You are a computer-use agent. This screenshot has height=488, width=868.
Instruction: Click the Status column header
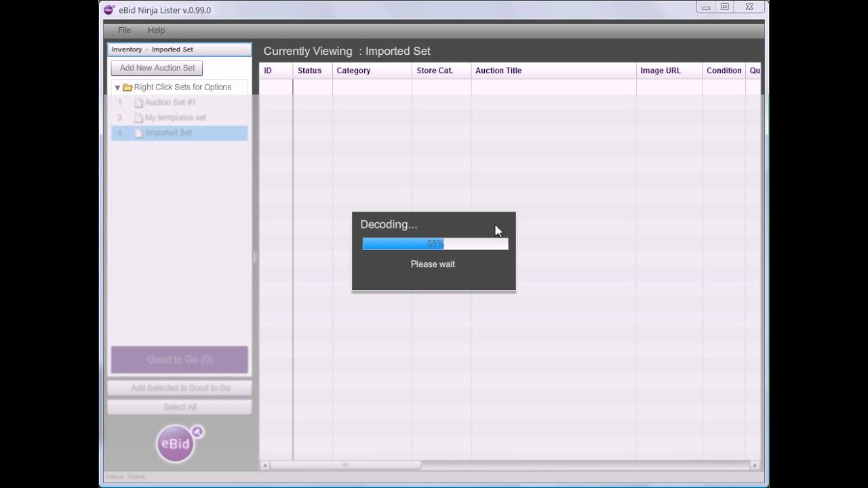313,70
